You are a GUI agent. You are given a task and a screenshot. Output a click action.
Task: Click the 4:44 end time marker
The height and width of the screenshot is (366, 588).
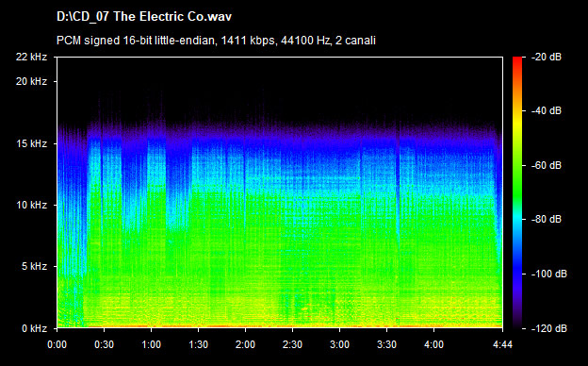tap(502, 344)
